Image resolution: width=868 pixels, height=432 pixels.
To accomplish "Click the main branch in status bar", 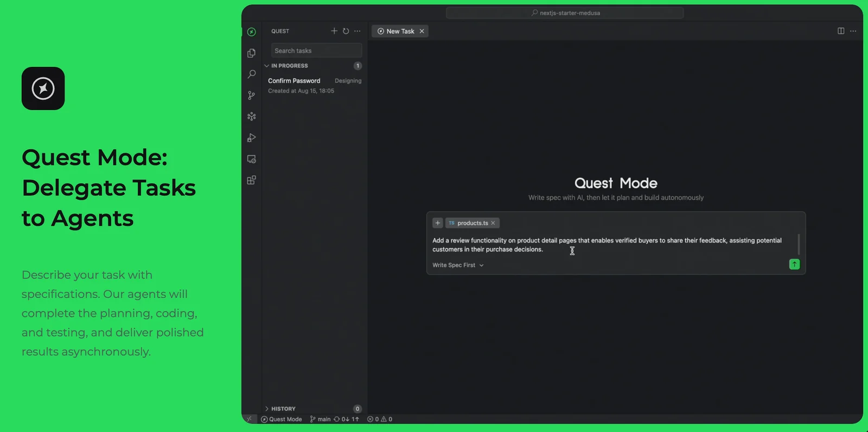I will pyautogui.click(x=321, y=419).
